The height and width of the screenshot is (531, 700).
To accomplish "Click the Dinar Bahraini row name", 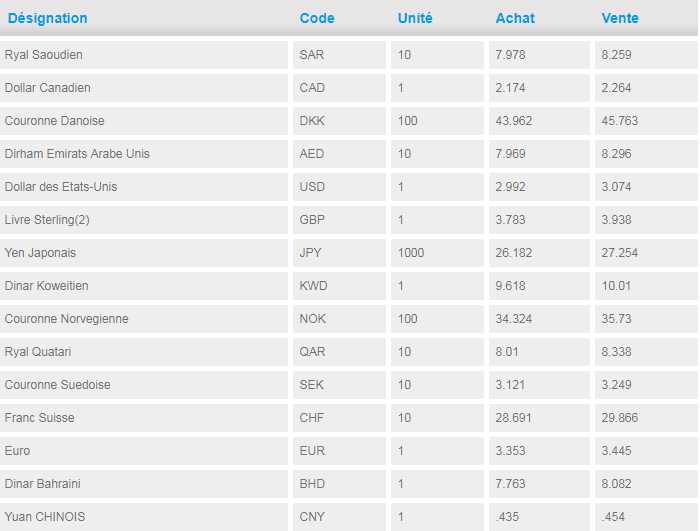I will [42, 484].
